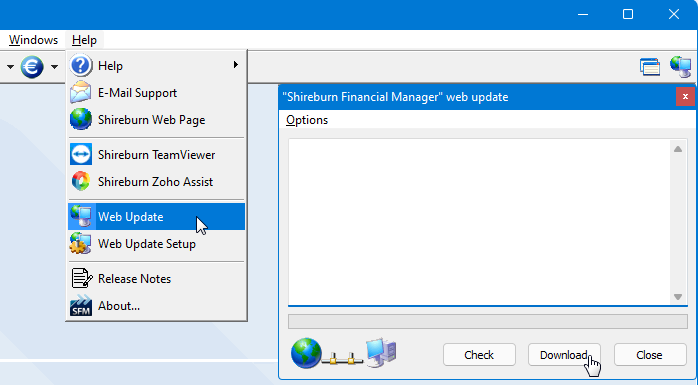Launch Shireburn TeamViewer menu item
This screenshot has width=698, height=385.
[x=157, y=154]
